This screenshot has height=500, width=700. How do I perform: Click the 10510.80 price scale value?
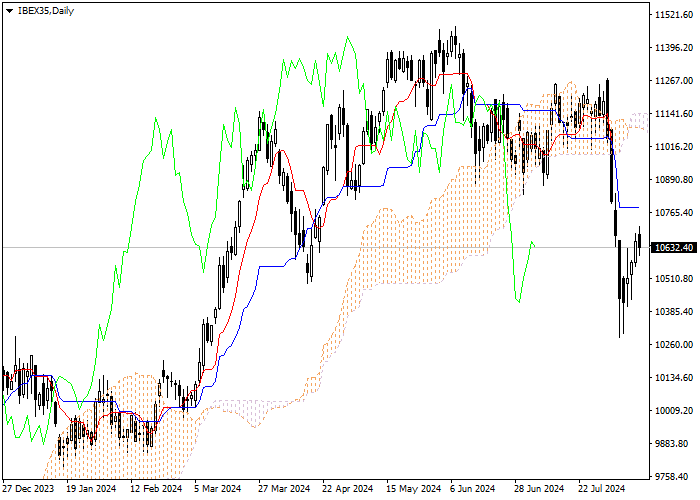point(674,279)
